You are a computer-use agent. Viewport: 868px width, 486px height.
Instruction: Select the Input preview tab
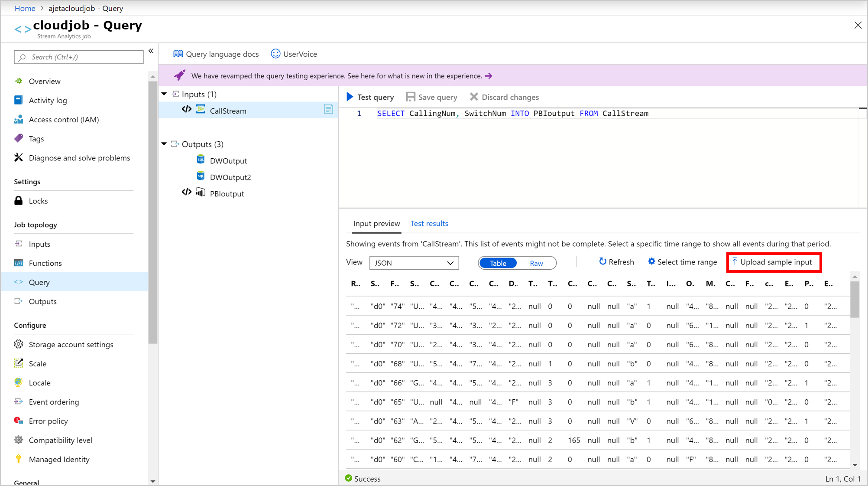point(376,223)
